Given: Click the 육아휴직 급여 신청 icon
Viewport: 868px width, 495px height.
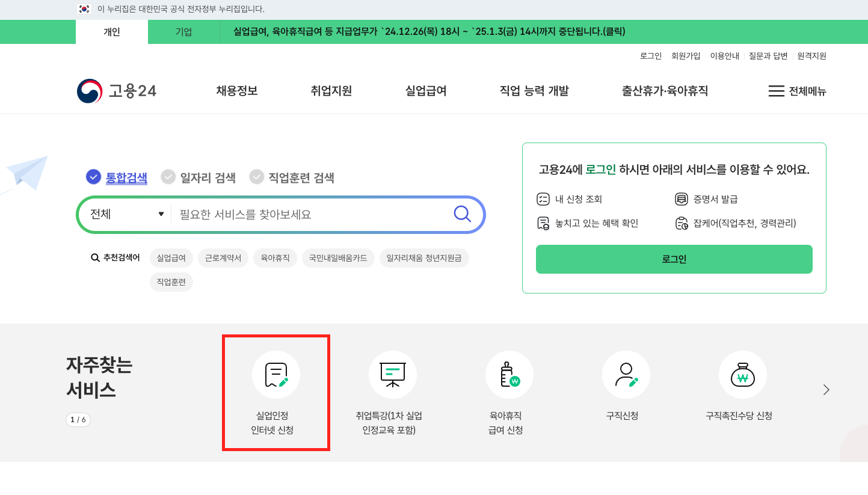Looking at the screenshot, I should [x=509, y=375].
